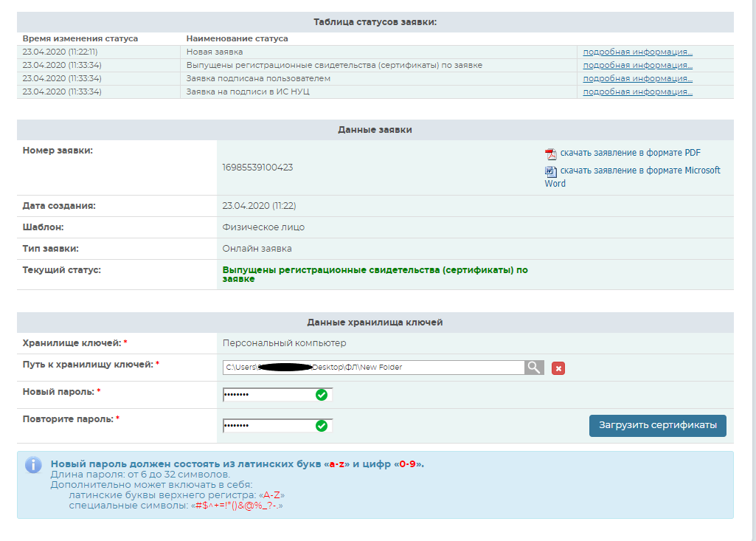
Task: Click the Наименование статуса column header
Action: click(237, 38)
